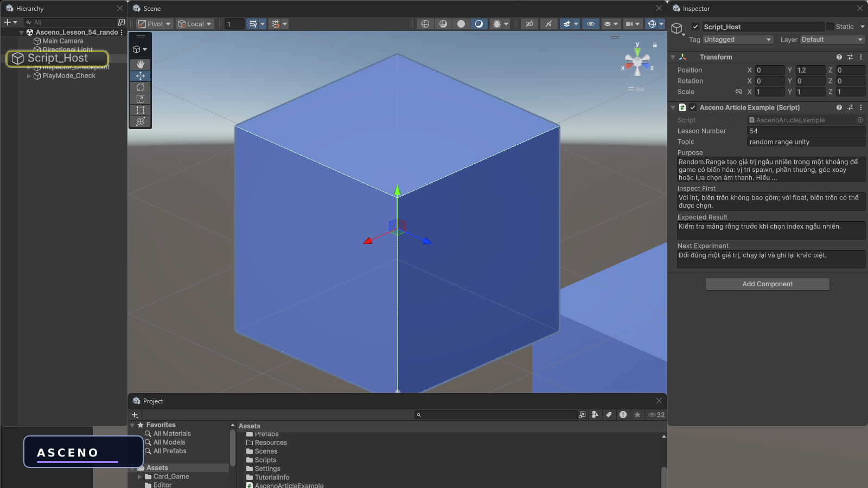Disable the Asceno Article Example script checkbox
This screenshot has width=868, height=488.
point(693,107)
